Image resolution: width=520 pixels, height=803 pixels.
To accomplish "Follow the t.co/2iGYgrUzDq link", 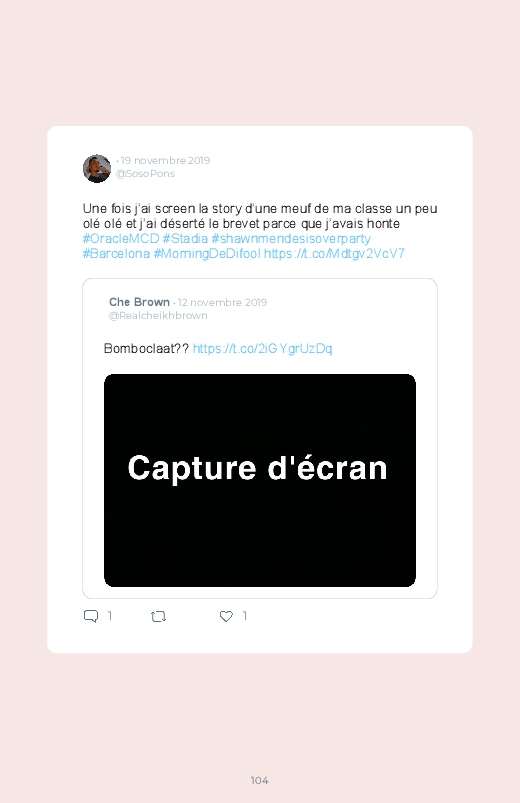I will point(262,349).
